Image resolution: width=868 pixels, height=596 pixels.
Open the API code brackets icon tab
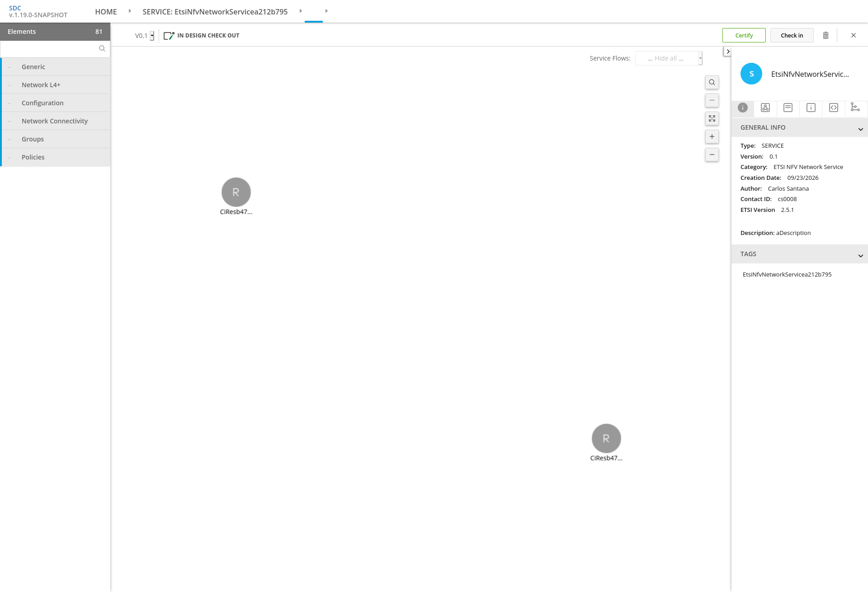[834, 108]
